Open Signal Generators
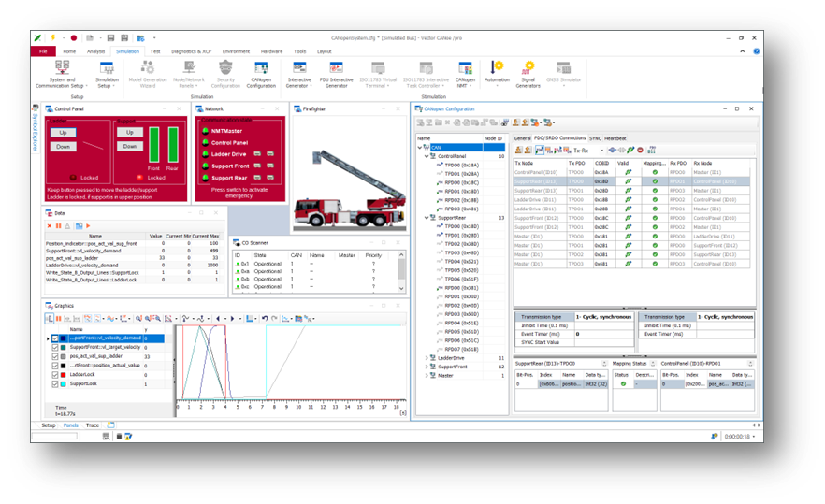This screenshot has height=504, width=825. coord(528,74)
